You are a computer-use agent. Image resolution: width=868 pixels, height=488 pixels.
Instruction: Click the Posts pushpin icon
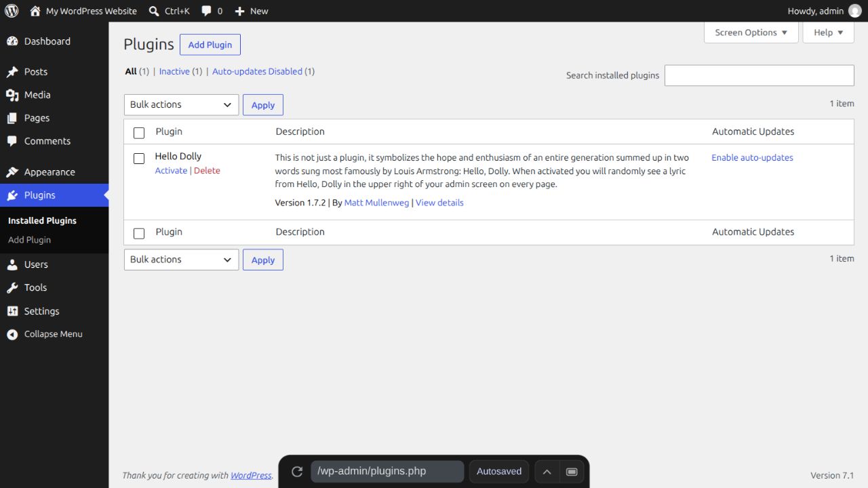coord(12,72)
